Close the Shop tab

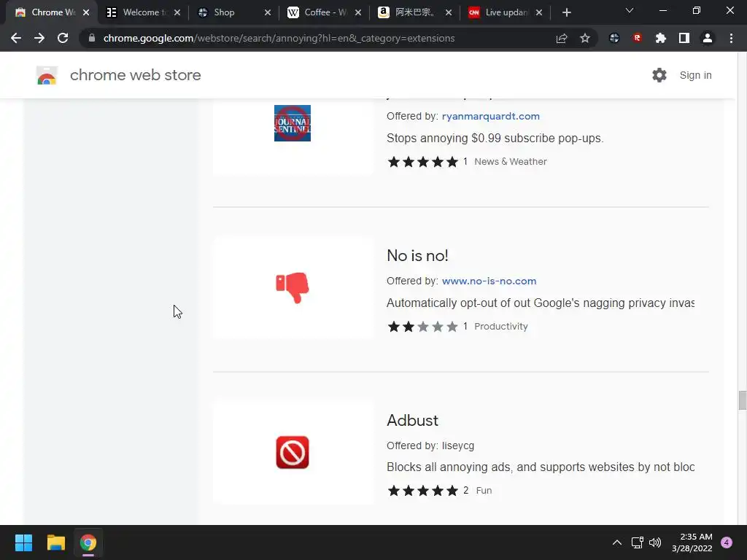point(268,12)
